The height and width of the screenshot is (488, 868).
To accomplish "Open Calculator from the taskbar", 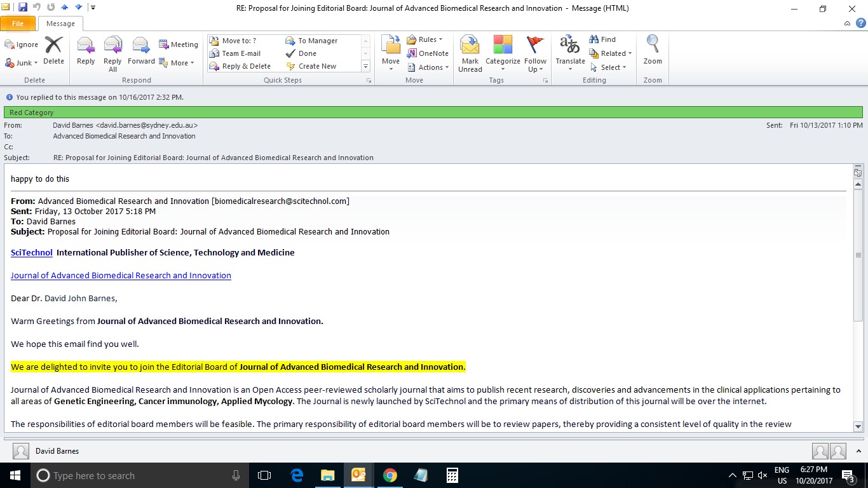I will coord(452,475).
